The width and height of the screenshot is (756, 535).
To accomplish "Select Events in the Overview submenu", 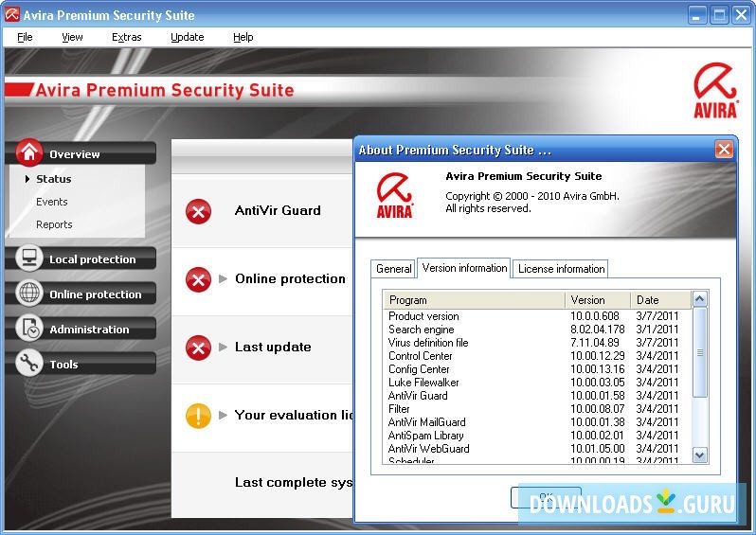I will pos(51,202).
